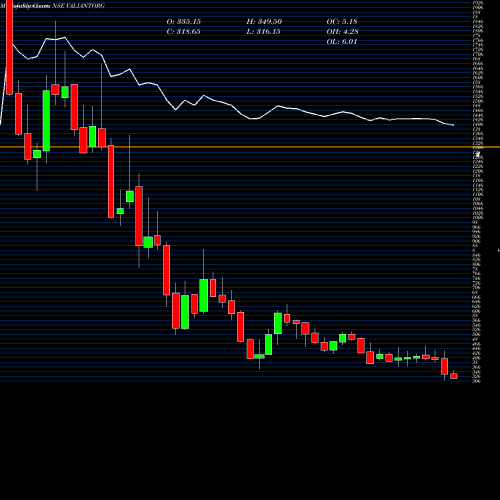Click the last red candlestick at chart's right end
Image resolution: width=500 pixels, height=500 pixels.
pos(454,376)
